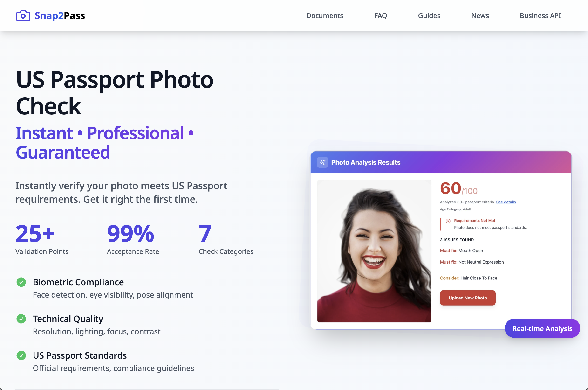
Task: Click the '3 ISSUES FOUND' label
Action: tap(457, 240)
